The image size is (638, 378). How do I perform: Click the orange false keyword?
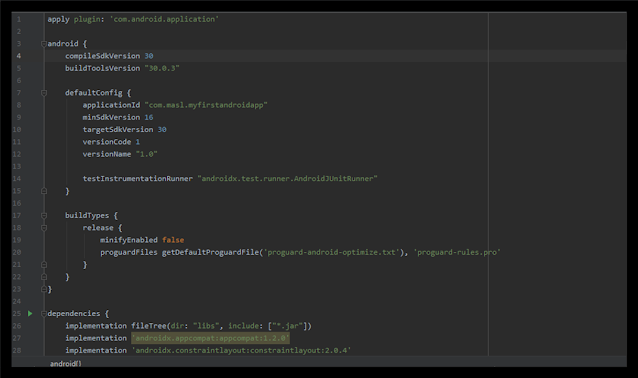click(173, 240)
